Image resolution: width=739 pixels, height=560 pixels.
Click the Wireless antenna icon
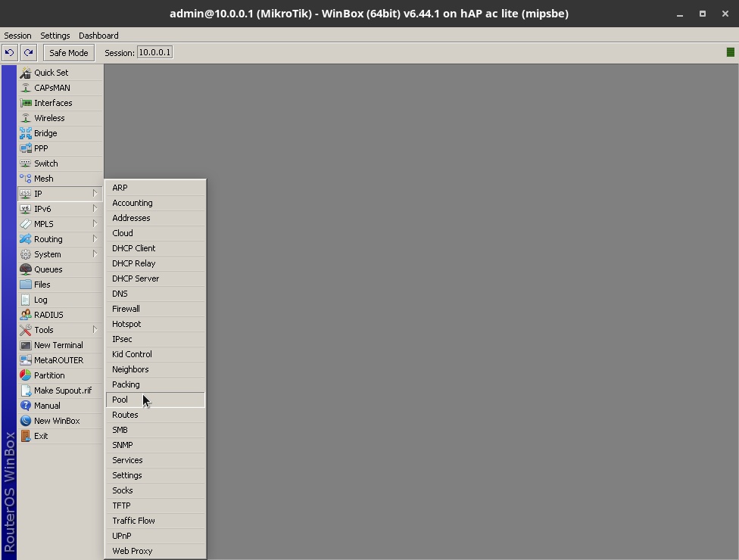coord(26,118)
